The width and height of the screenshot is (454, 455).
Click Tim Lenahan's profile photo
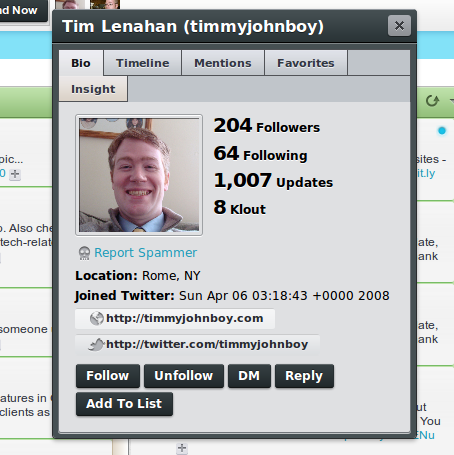[139, 175]
